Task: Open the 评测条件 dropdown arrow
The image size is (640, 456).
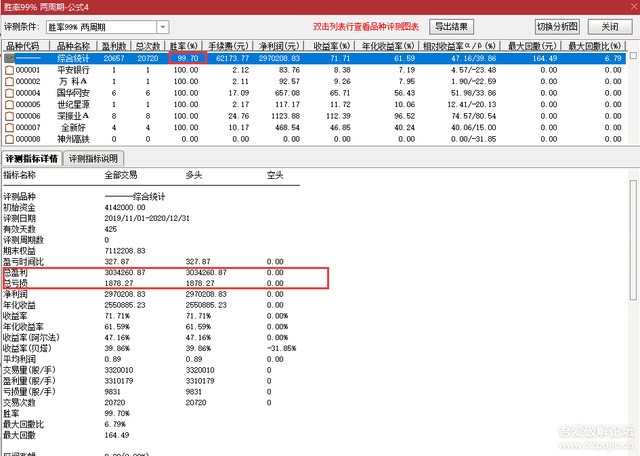Action: click(x=163, y=27)
